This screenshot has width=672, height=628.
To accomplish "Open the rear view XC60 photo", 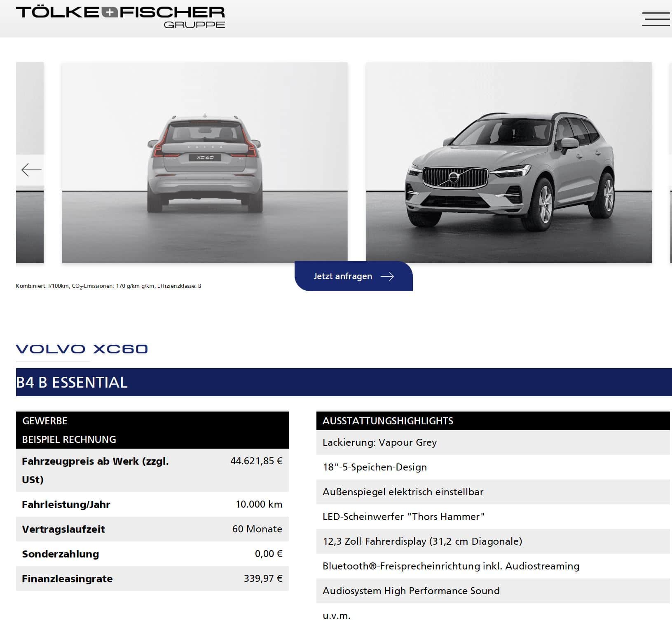I will pos(205,162).
